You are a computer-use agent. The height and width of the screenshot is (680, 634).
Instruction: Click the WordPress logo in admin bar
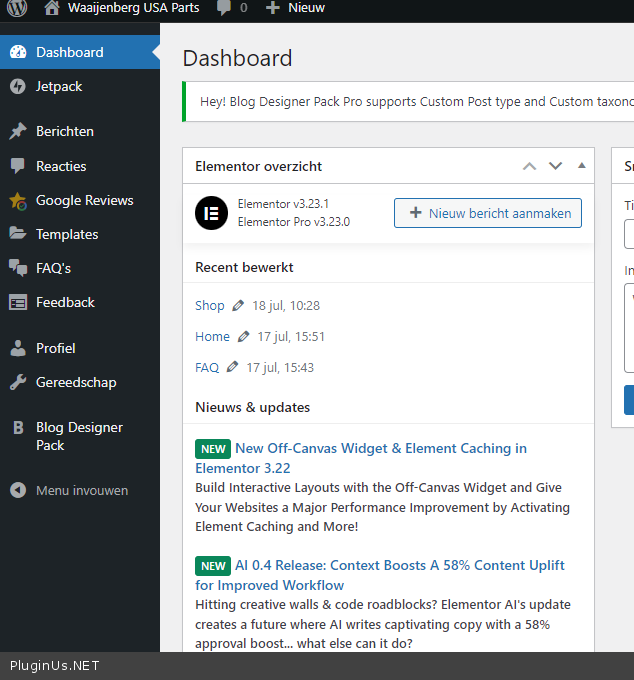(17, 8)
